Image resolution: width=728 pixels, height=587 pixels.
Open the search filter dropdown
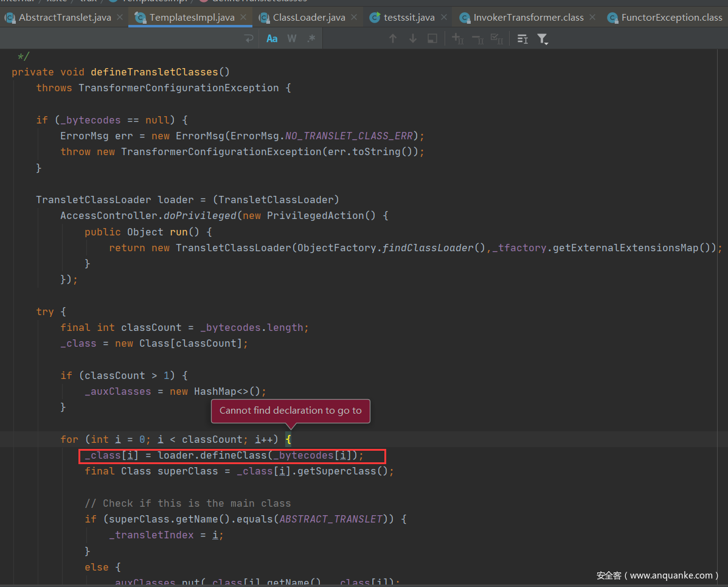coord(543,39)
